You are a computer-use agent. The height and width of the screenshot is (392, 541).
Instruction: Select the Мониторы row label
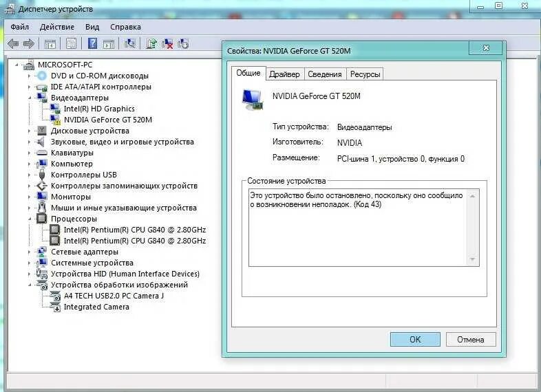click(x=71, y=197)
